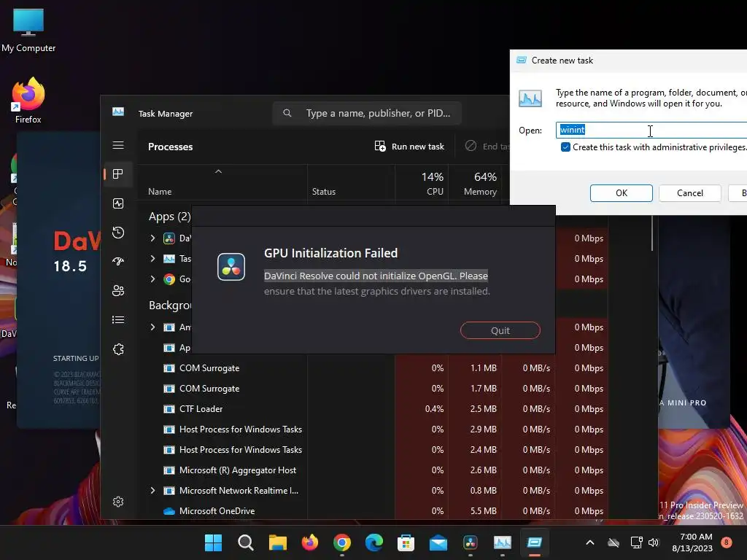Click DaVinci Resolve logo in error dialog

(231, 267)
